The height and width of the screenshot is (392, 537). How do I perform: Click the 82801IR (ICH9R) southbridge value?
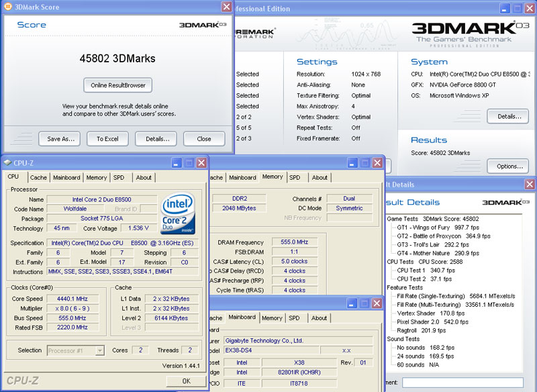pyautogui.click(x=299, y=372)
